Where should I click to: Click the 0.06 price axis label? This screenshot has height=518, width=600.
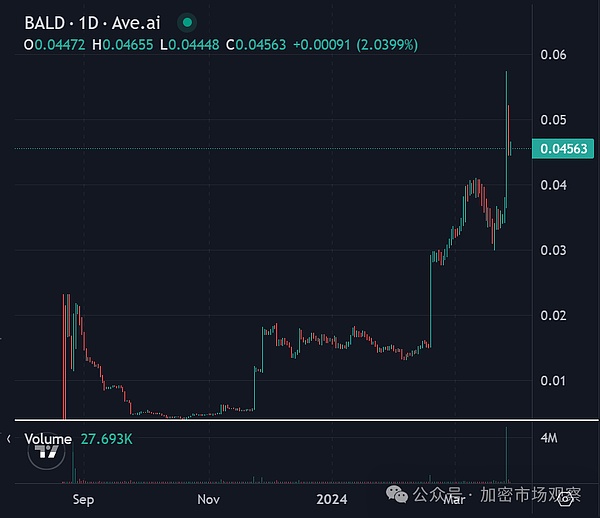553,54
